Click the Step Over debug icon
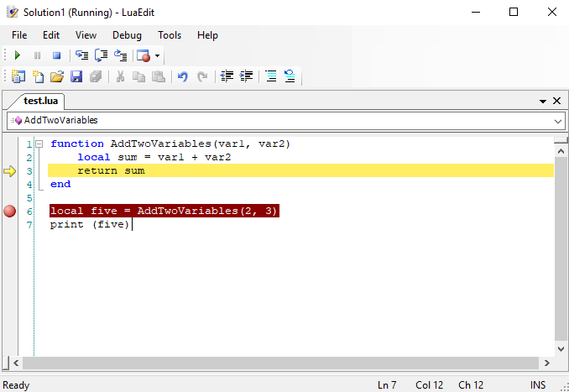This screenshot has height=392, width=569. (x=101, y=55)
